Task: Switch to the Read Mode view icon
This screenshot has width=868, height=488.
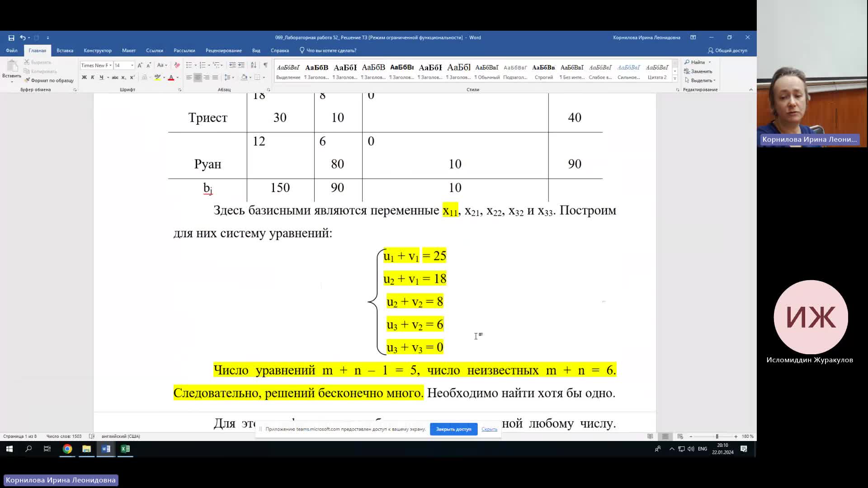Action: coord(650,436)
